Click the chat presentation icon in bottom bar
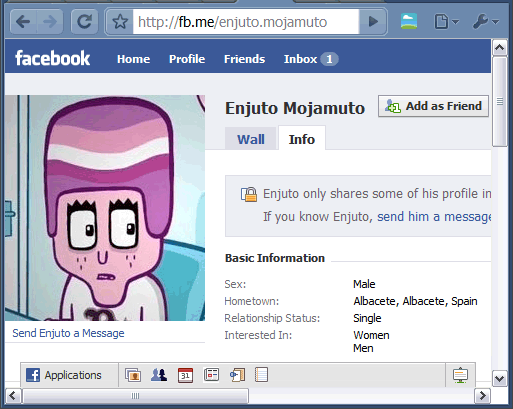Screen dimensions: 513x409 coord(460,375)
